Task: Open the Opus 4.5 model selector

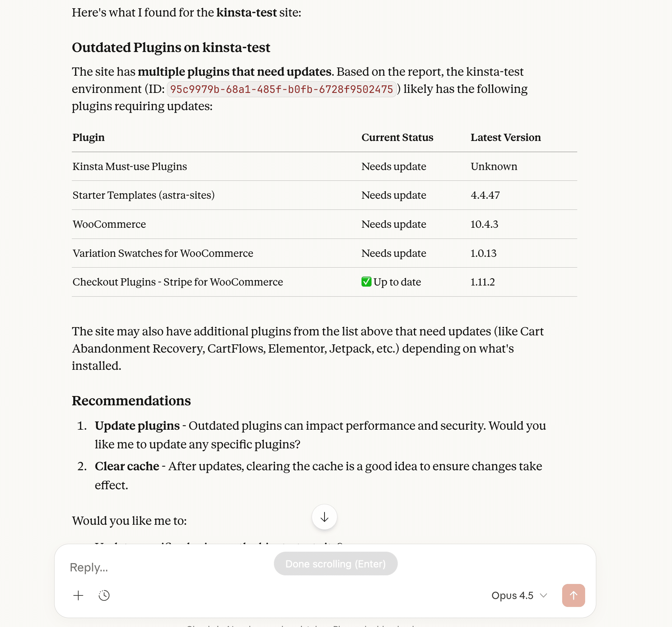Action: click(x=519, y=595)
